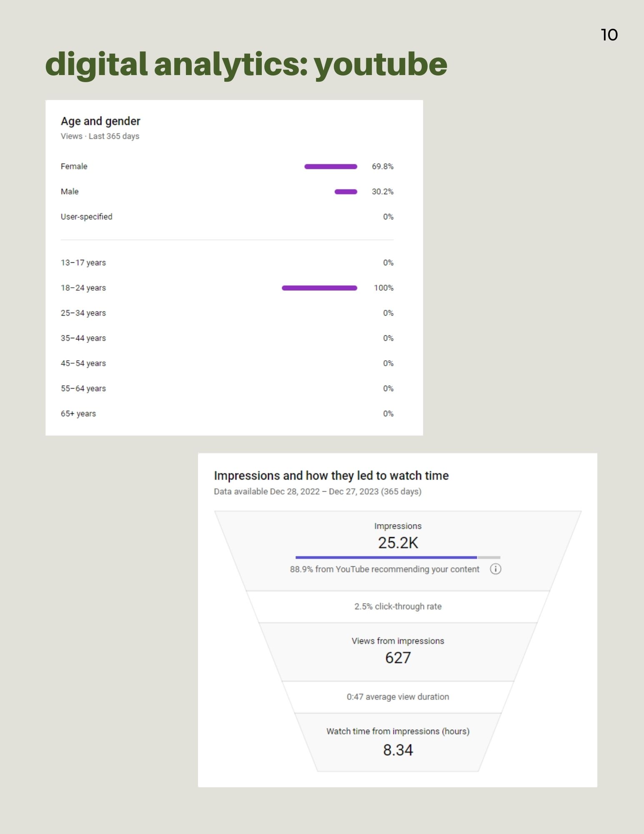Click the Impressions and watch time heading

click(x=331, y=476)
